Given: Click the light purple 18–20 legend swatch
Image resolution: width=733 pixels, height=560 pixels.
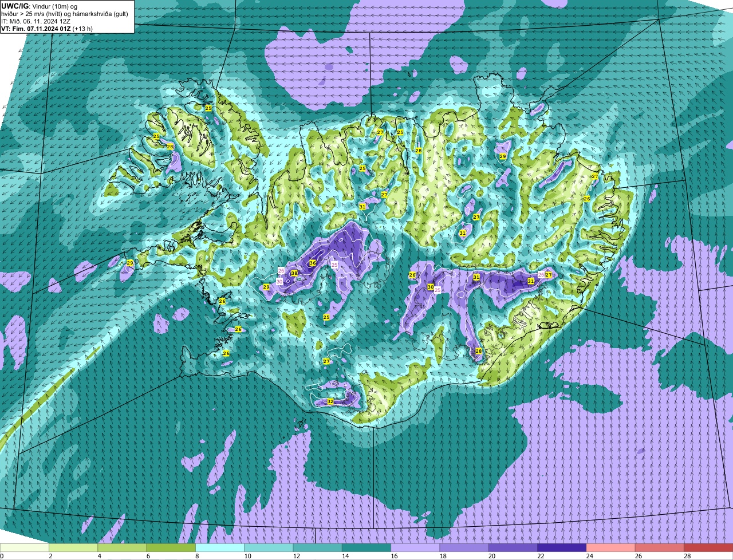Looking at the screenshot, I should 464,547.
